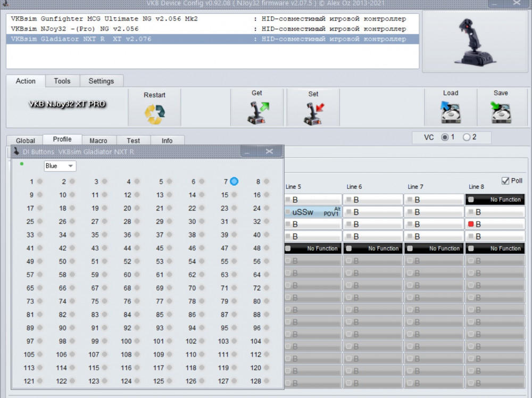The height and width of the screenshot is (398, 532).
Task: Click the Save to disk icon
Action: click(x=501, y=113)
